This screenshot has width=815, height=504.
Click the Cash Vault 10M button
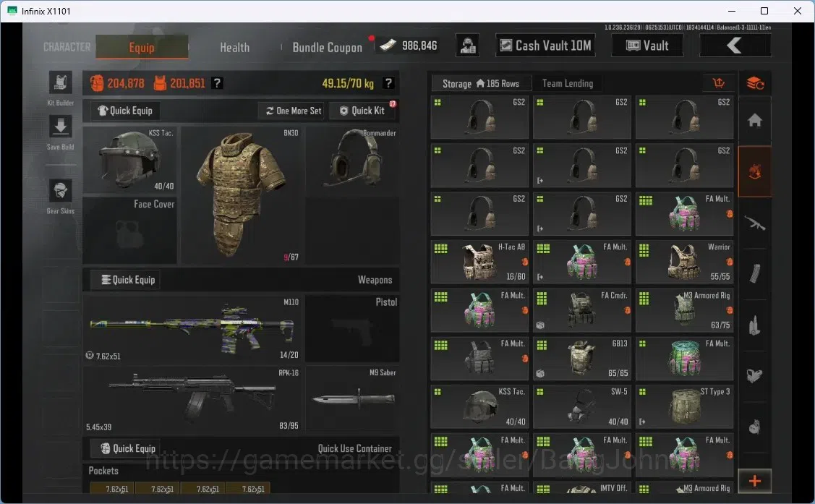(x=545, y=46)
